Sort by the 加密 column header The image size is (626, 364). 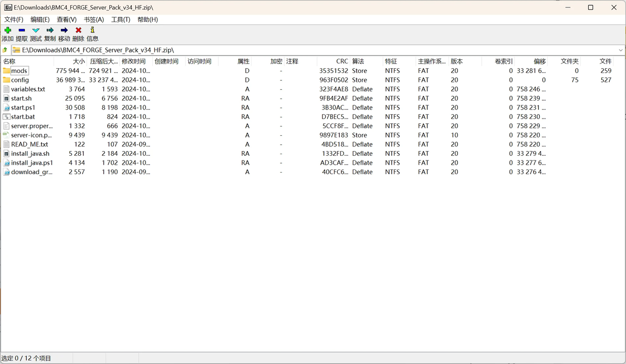(267, 61)
